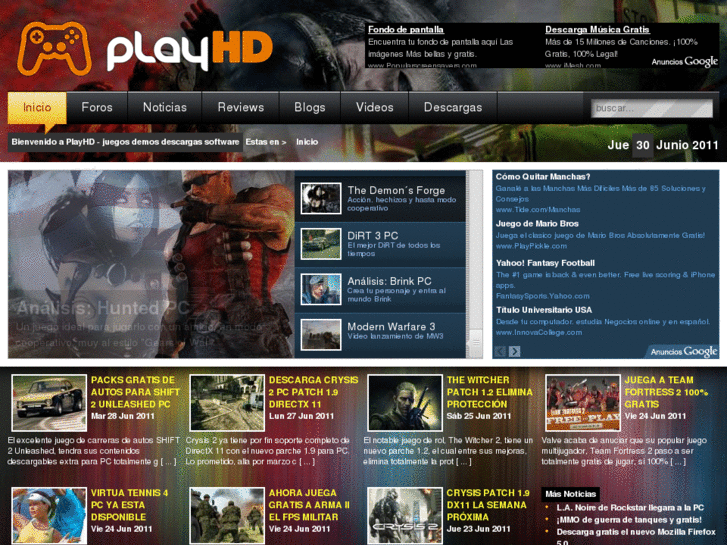Open The Witcher news thumbnail
Image resolution: width=727 pixels, height=545 pixels.
click(405, 403)
